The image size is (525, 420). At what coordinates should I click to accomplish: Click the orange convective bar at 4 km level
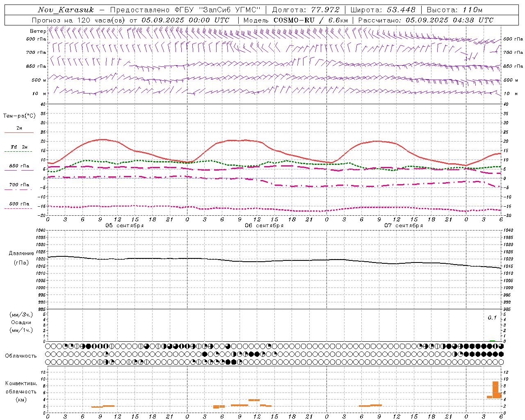tap(254, 400)
